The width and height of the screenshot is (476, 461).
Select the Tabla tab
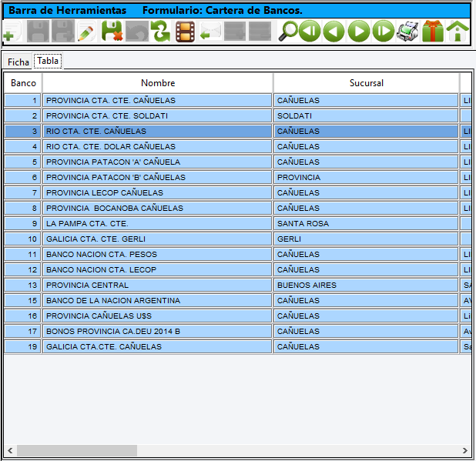[x=48, y=61]
